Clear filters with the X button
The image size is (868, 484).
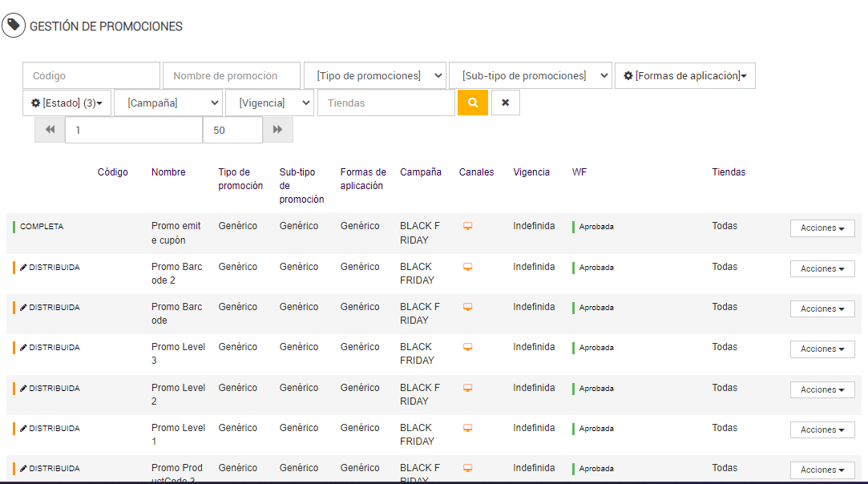pos(506,103)
